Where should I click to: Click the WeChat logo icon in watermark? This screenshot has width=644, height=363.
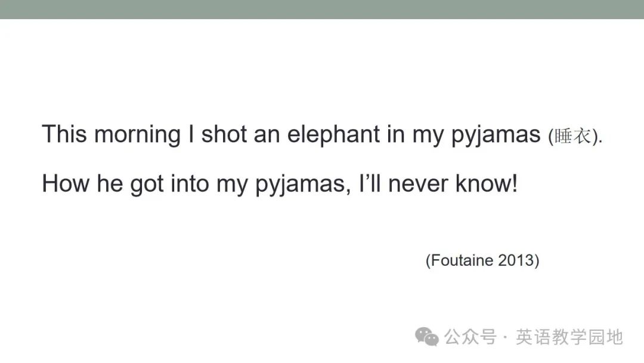point(427,337)
